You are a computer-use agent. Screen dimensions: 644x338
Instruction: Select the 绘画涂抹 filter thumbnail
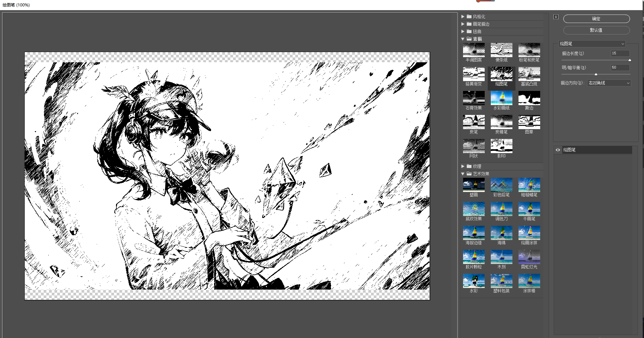coord(529,233)
